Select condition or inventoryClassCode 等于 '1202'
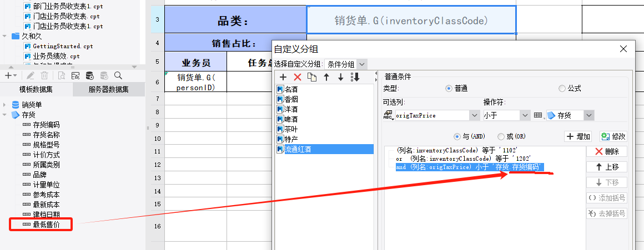The height and width of the screenshot is (250, 644). pyautogui.click(x=464, y=158)
